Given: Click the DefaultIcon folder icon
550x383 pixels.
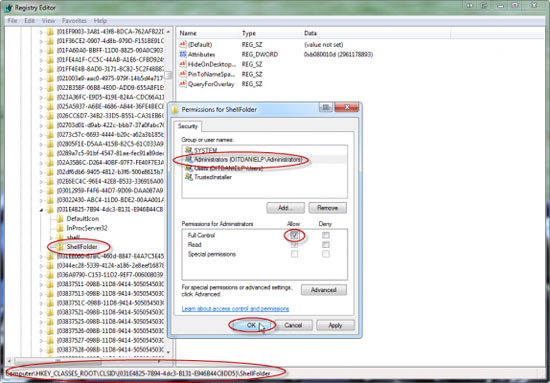Looking at the screenshot, I should 60,219.
